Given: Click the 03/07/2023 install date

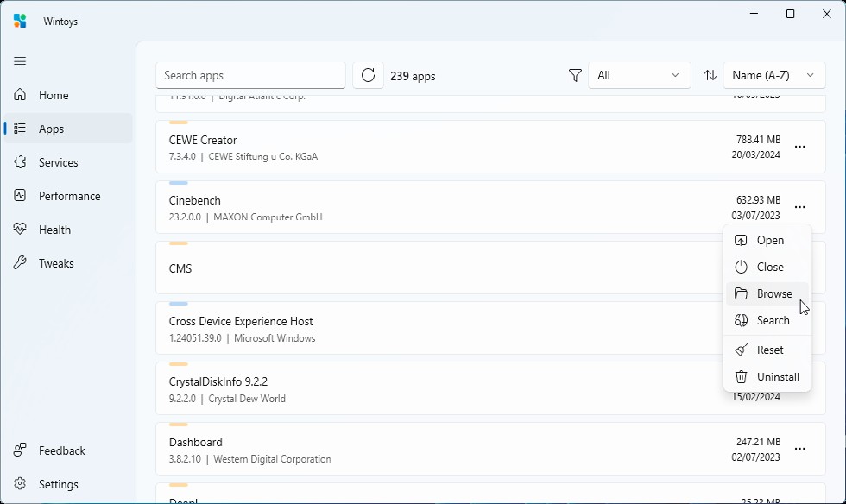Looking at the screenshot, I should tap(755, 215).
